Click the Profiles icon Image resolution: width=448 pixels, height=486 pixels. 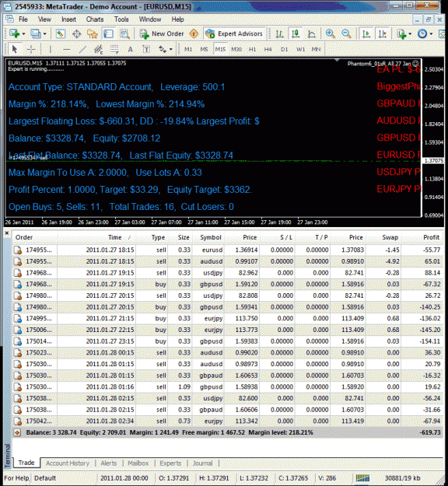pos(36,33)
